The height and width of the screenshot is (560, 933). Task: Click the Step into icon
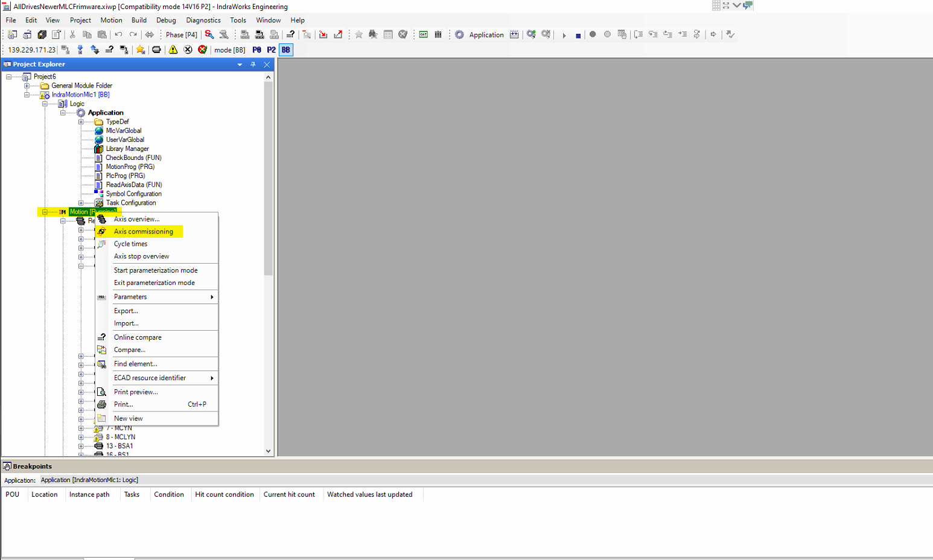tap(653, 34)
